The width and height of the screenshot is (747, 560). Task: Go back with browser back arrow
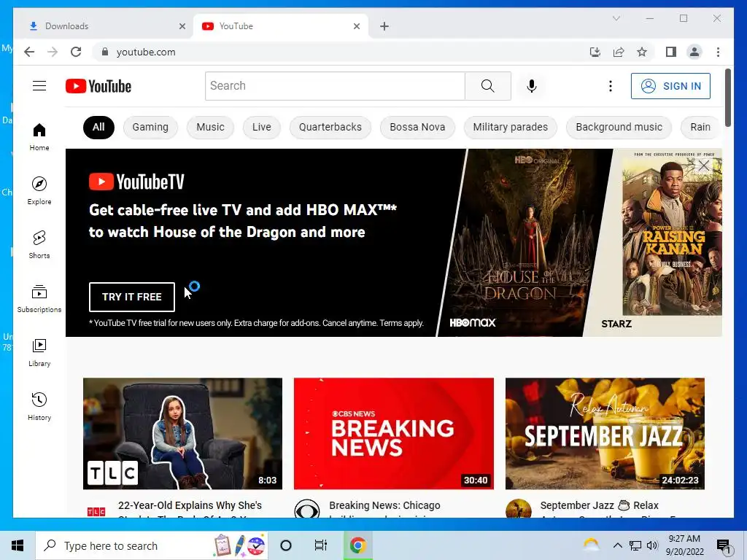pos(29,52)
